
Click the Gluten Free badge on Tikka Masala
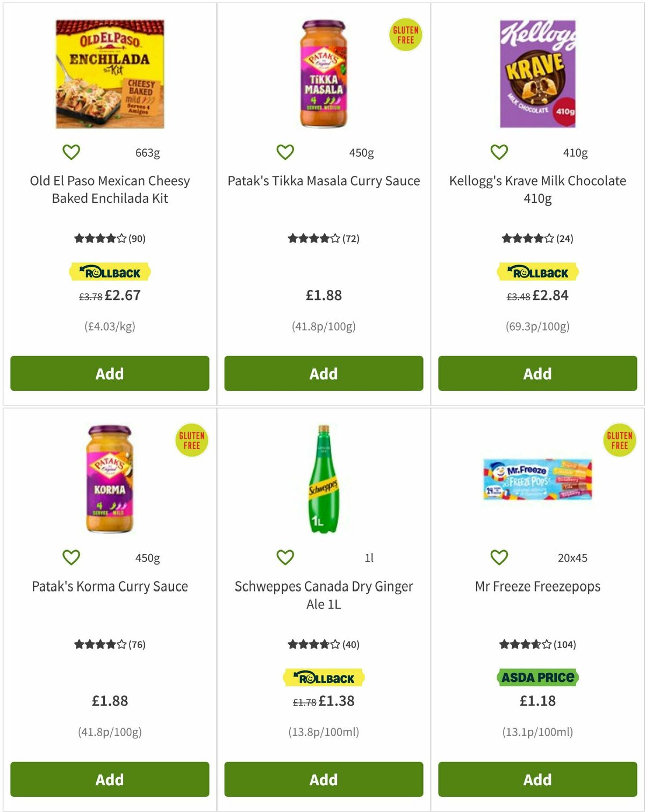406,35
